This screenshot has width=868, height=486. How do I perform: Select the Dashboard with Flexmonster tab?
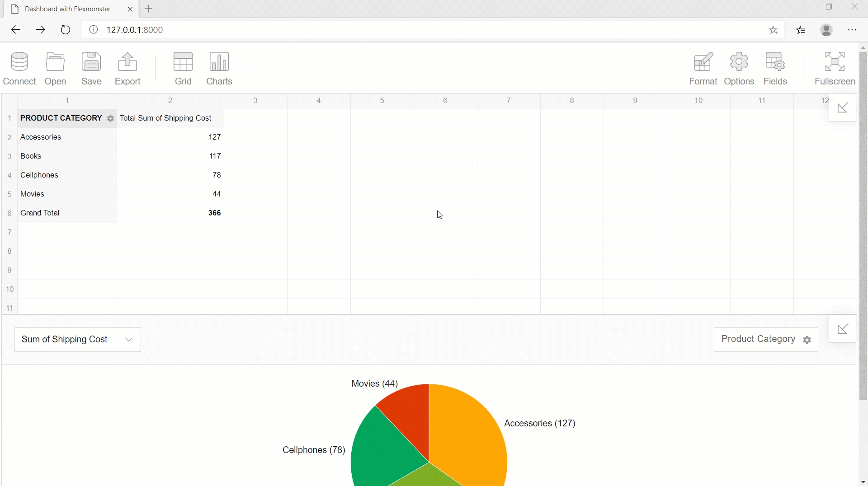(x=68, y=9)
